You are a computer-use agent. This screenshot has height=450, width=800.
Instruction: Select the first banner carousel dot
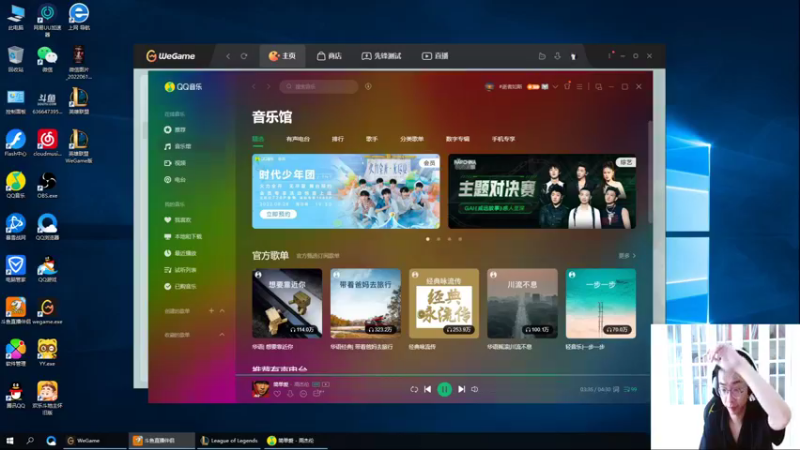pyautogui.click(x=428, y=239)
